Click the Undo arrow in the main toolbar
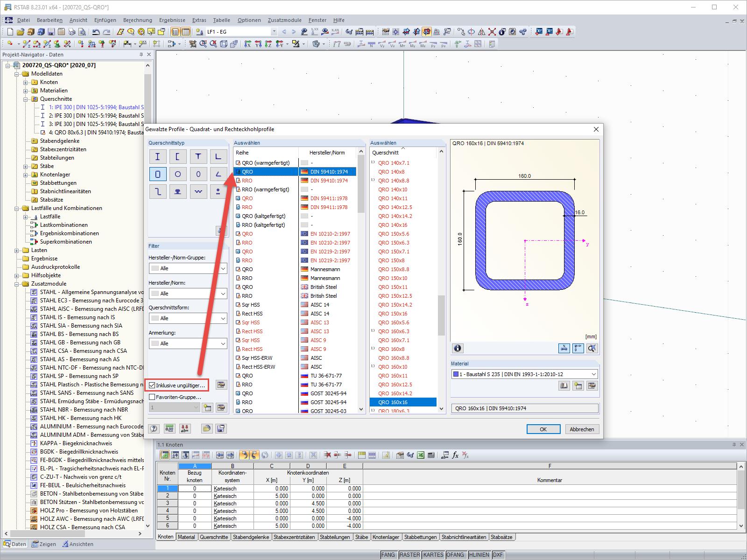Screen dimensions: 747x560 click(x=96, y=32)
